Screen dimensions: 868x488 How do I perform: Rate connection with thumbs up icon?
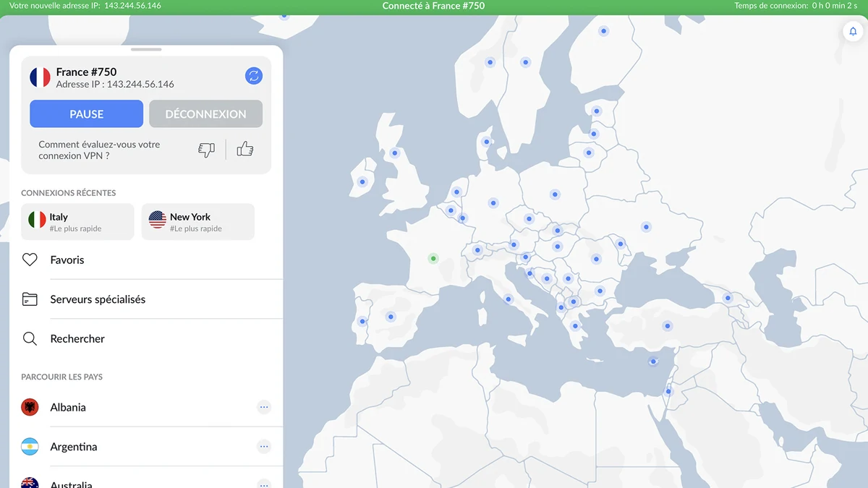click(x=245, y=149)
